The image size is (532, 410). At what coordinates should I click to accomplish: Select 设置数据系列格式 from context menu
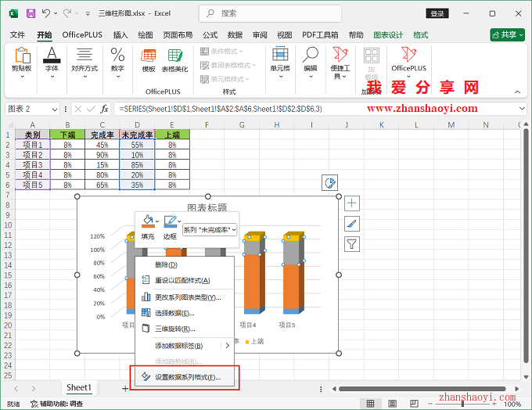click(x=187, y=377)
